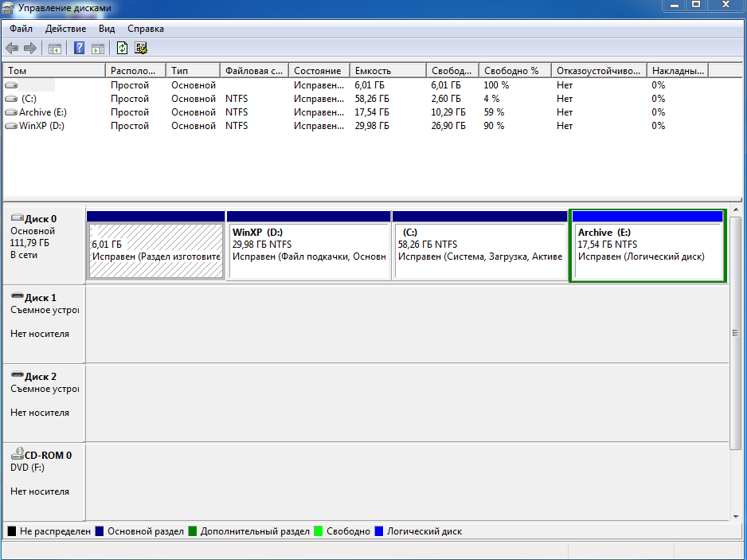Viewport: 747px width, 560px height.
Task: Click the 2,60 ГБ free space cell
Action: tap(446, 99)
